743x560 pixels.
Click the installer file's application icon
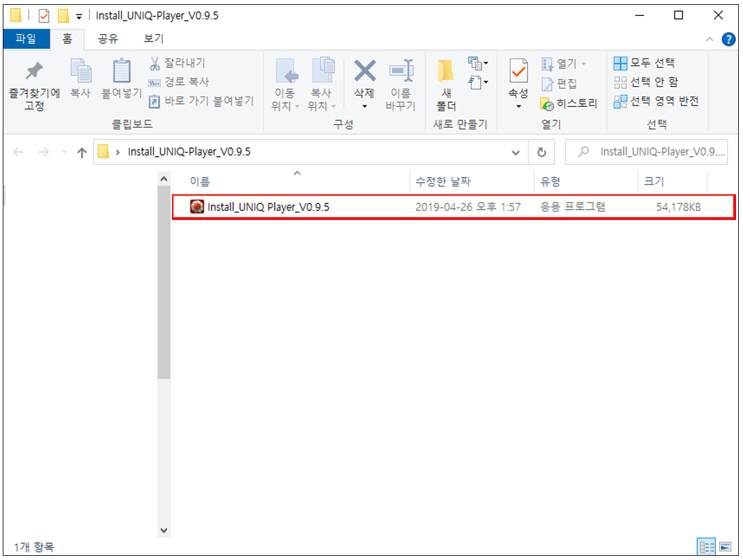[196, 207]
